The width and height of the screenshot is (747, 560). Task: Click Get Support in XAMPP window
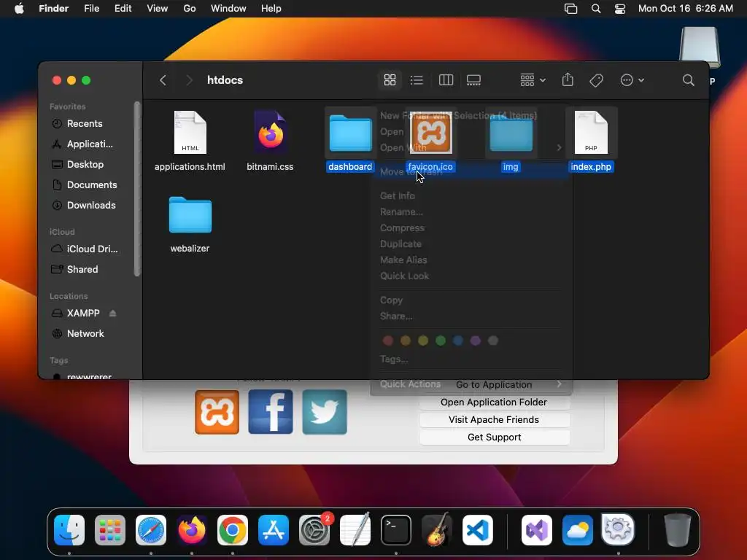click(494, 437)
